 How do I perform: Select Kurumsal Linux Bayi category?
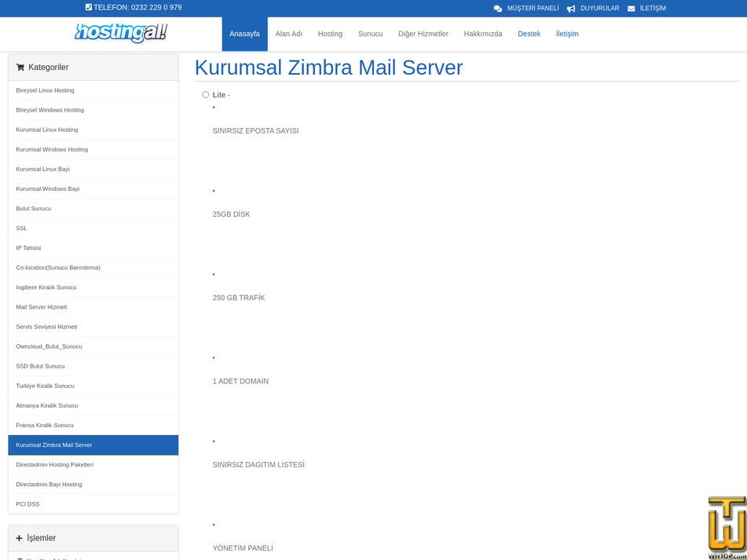coord(93,169)
